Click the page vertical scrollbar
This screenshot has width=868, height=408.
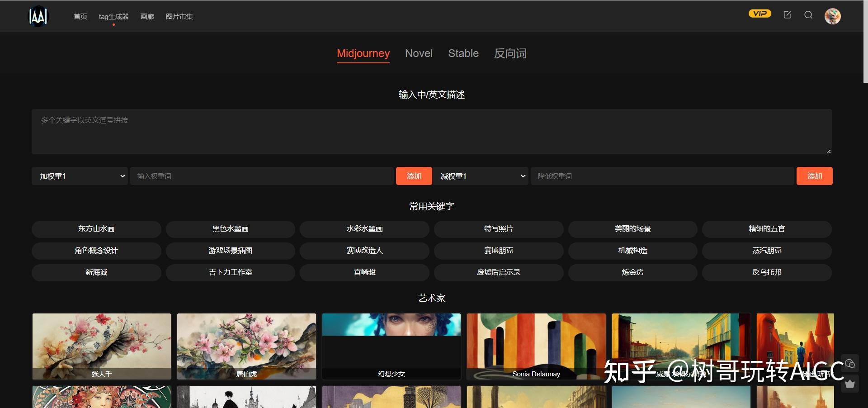[865, 42]
